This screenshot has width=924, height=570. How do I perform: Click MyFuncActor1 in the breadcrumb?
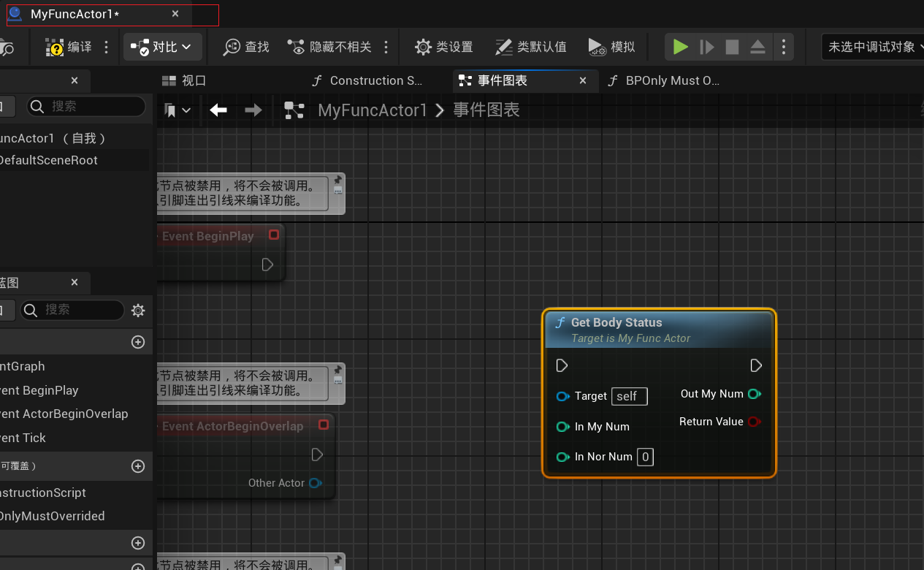pos(373,110)
